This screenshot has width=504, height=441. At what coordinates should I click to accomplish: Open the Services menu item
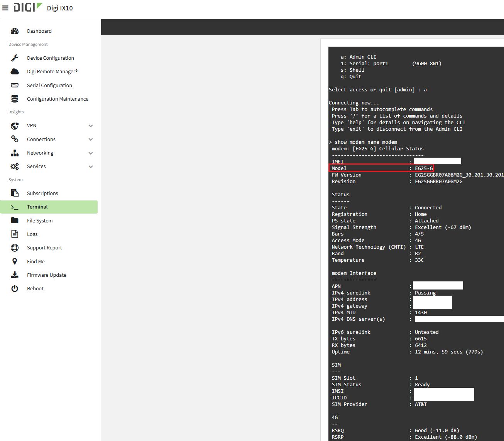(x=36, y=166)
